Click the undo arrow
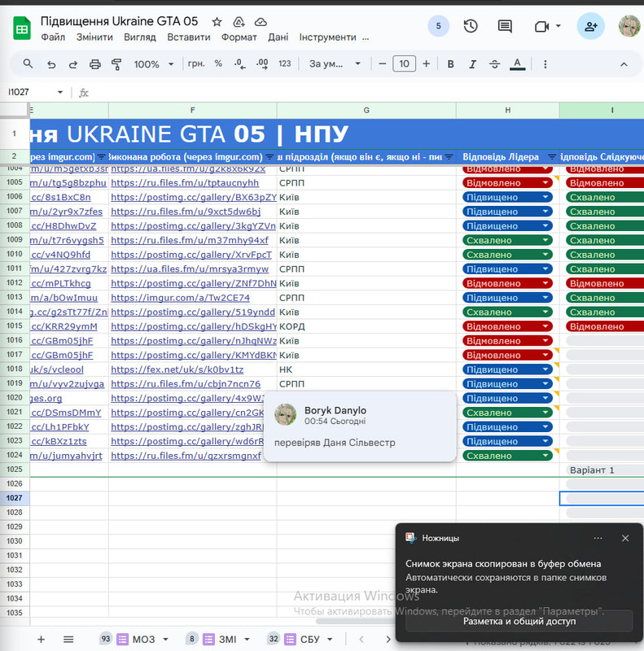The width and height of the screenshot is (644, 651). 51,64
